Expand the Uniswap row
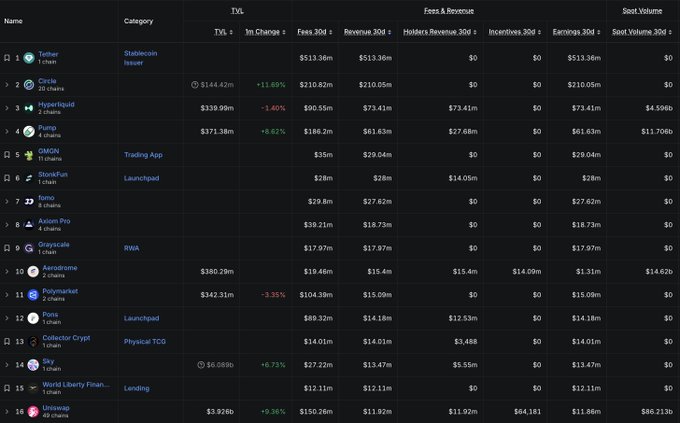 click(x=7, y=412)
